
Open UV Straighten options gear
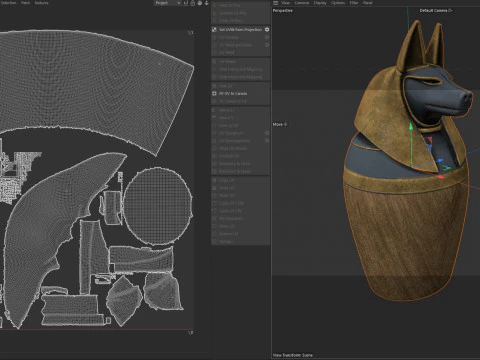267,133
